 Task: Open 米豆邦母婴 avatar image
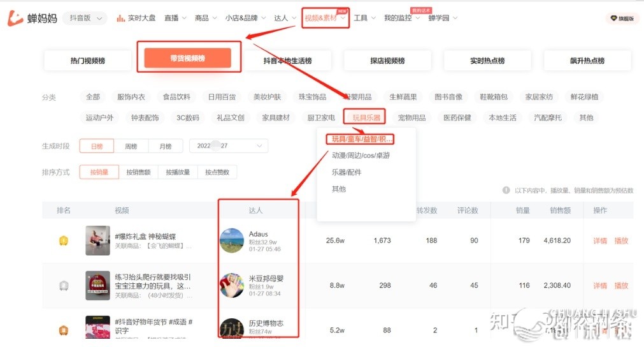point(232,285)
